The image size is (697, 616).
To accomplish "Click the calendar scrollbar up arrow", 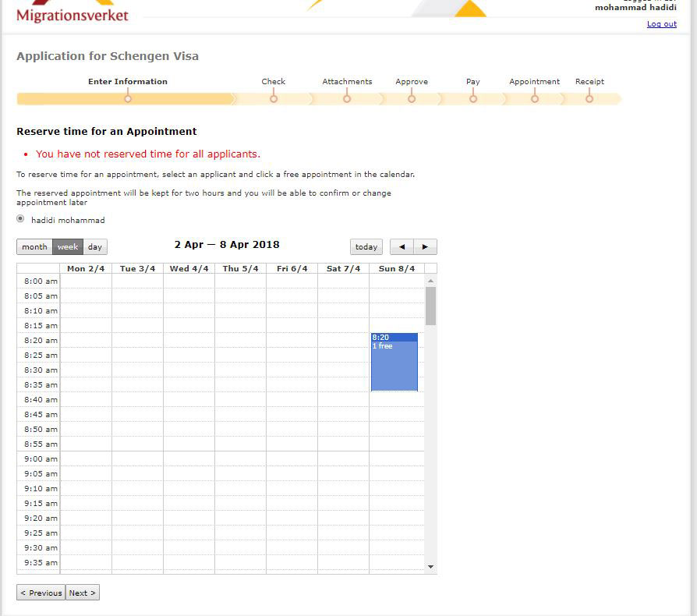I will pyautogui.click(x=430, y=281).
